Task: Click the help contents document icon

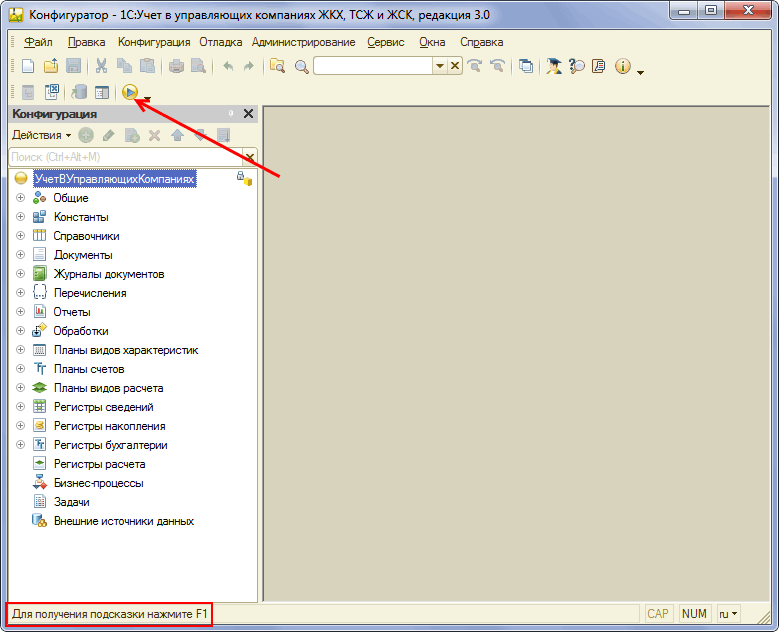Action: 599,66
